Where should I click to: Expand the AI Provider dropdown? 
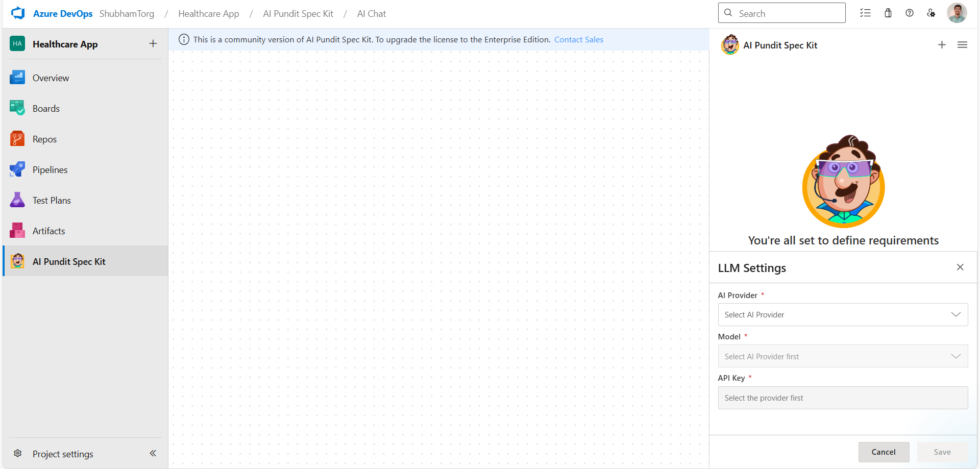click(x=843, y=315)
